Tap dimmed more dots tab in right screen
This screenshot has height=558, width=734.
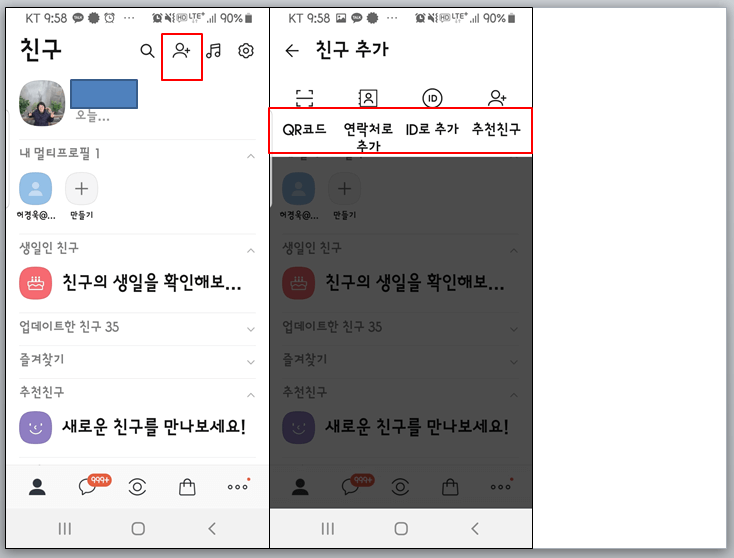click(x=501, y=486)
